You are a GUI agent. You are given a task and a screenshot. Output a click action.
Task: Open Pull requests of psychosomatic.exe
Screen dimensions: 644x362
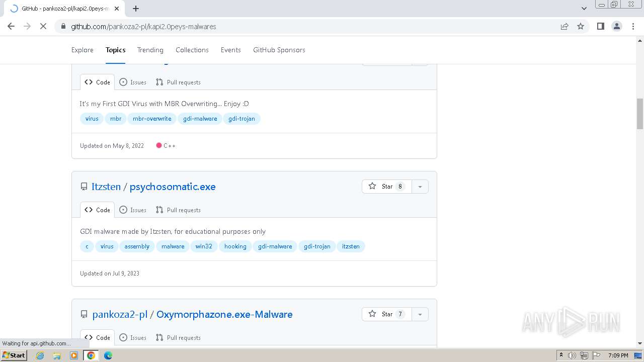pyautogui.click(x=178, y=210)
